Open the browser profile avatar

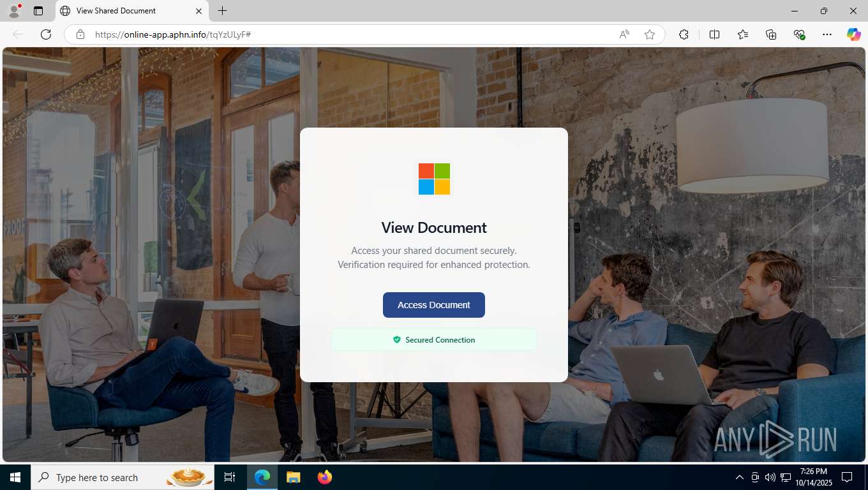pyautogui.click(x=14, y=11)
